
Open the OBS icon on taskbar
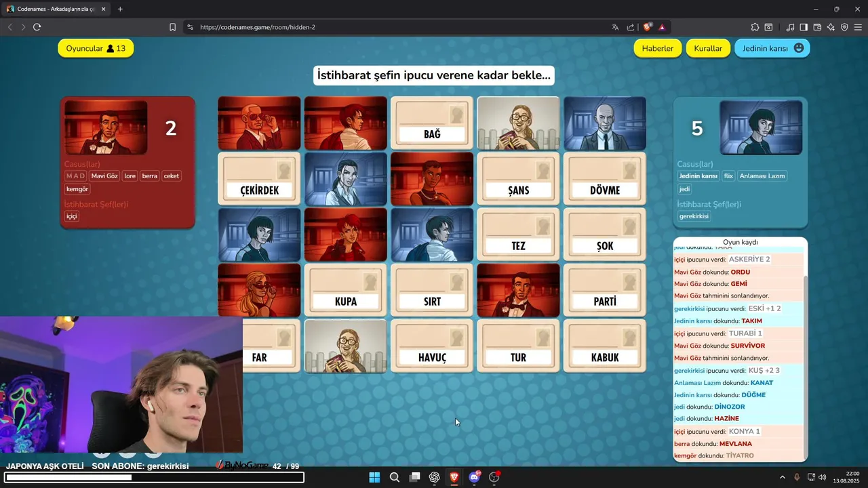click(x=494, y=477)
